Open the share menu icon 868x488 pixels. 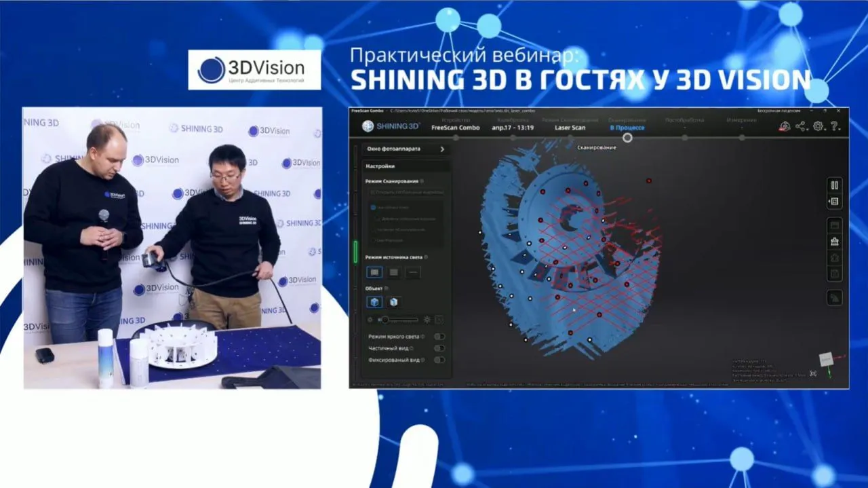(802, 126)
